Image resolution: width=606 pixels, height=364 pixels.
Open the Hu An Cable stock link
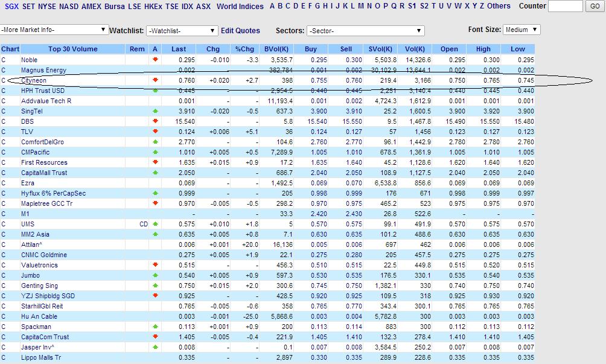click(39, 316)
